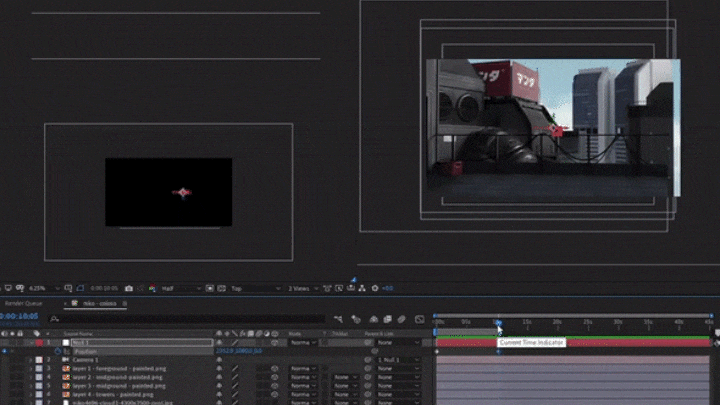Expand the Camera 1 layer properties
The image size is (720, 405).
[x=31, y=360]
